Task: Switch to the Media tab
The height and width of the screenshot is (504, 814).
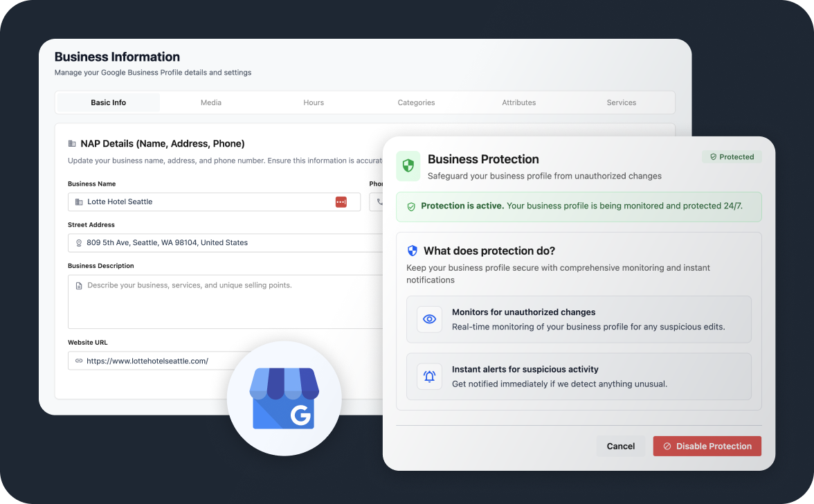Action: pos(211,102)
